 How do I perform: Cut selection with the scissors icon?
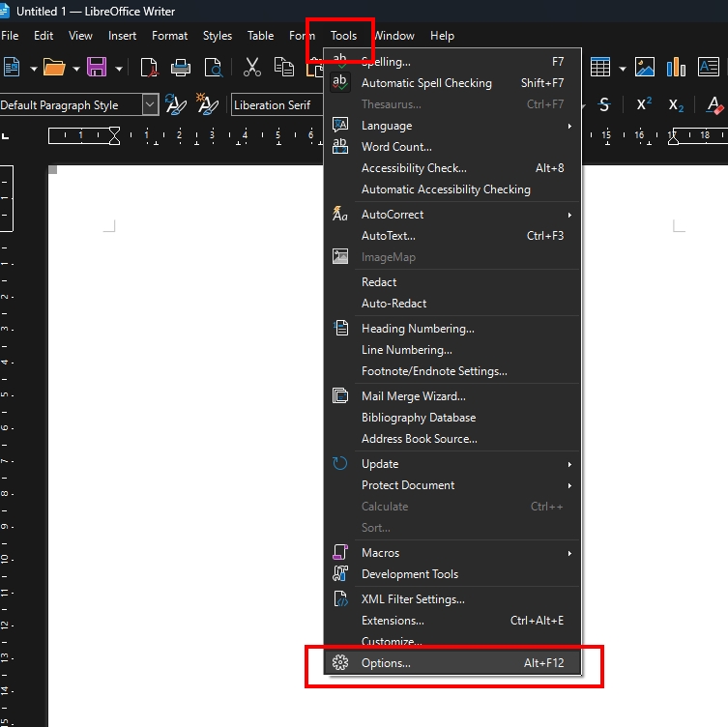coord(252,68)
